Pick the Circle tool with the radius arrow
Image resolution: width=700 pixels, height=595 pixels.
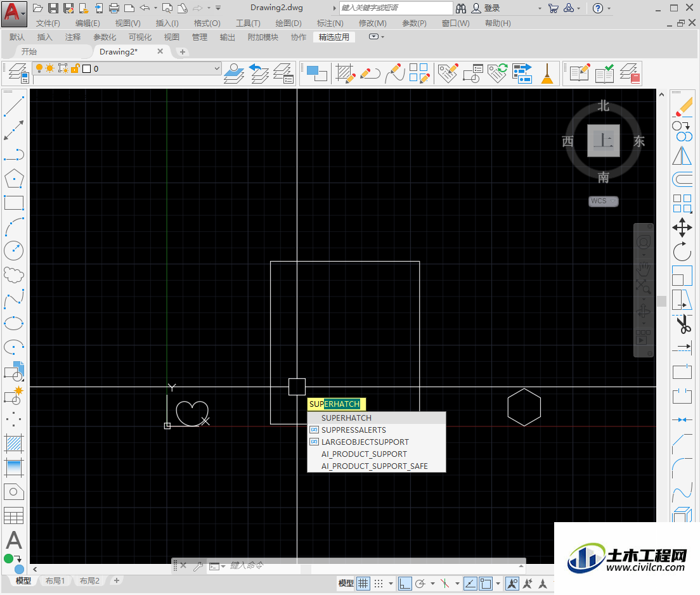14,251
